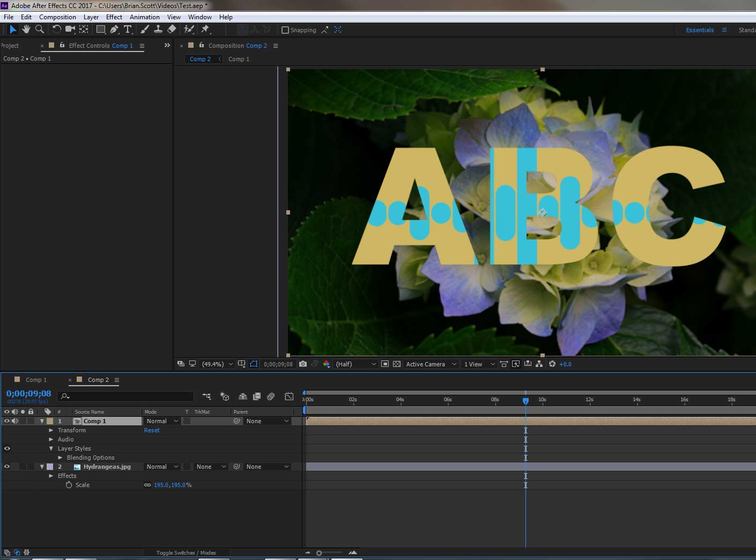Viewport: 756px width, 560px height.
Task: Mute audio of the Comp 1 layer
Action: tap(15, 421)
